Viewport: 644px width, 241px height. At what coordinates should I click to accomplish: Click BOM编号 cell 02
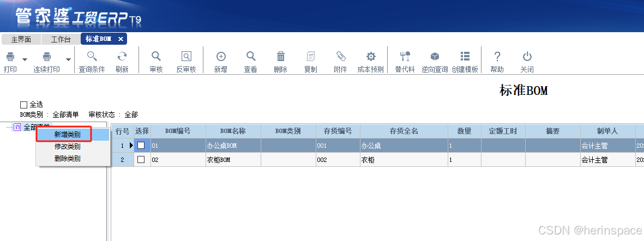tap(178, 160)
